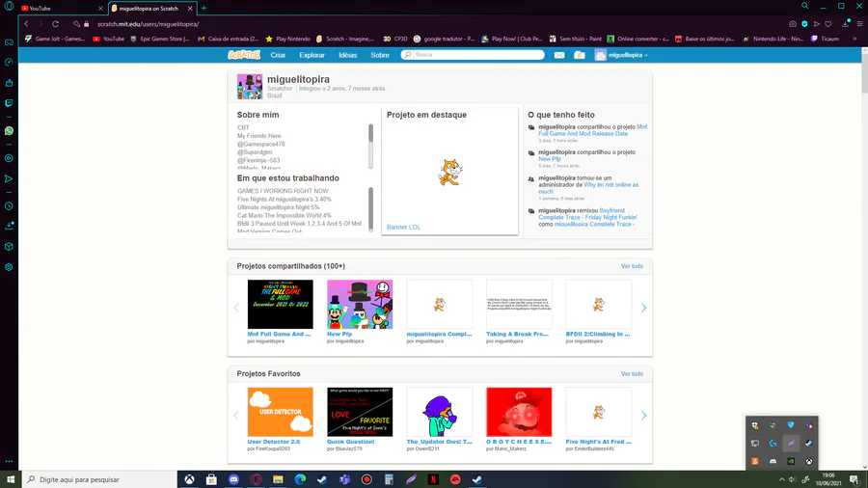This screenshot has height=488, width=868.
Task: Open Discord from the taskbar
Action: click(x=233, y=479)
